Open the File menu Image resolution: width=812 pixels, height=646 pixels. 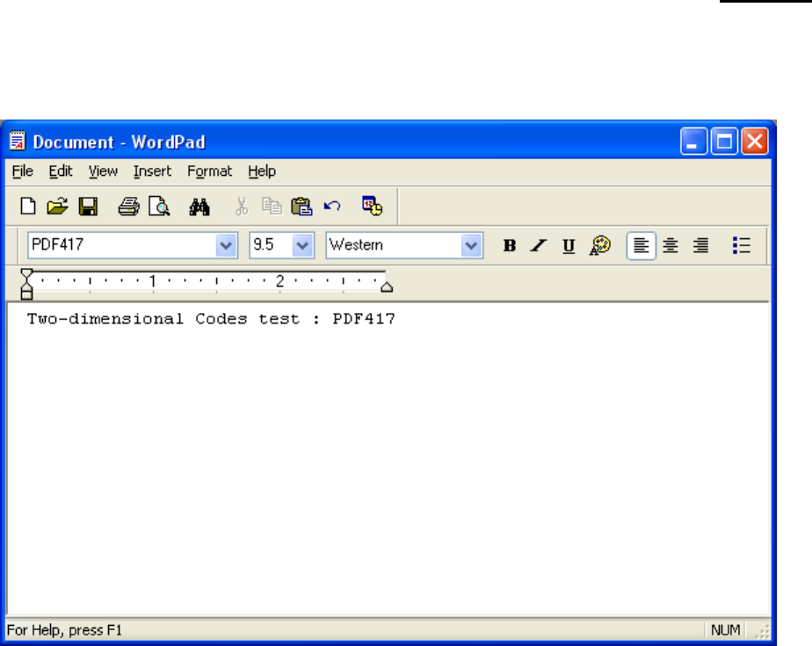tap(22, 171)
